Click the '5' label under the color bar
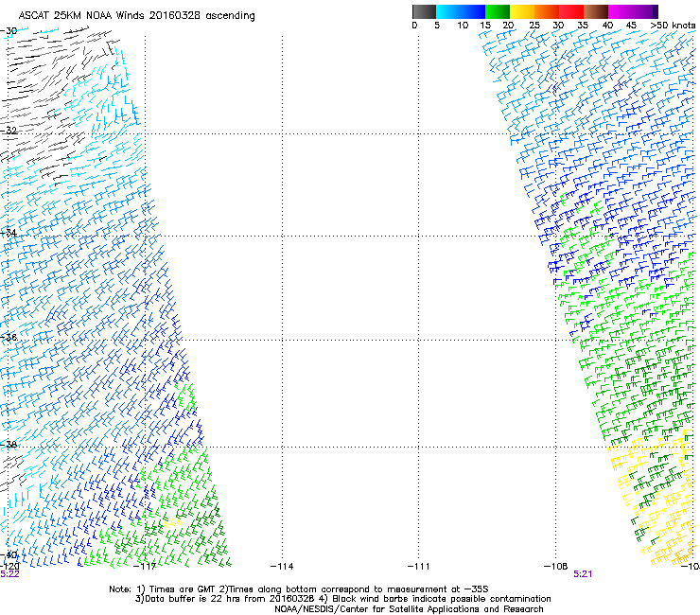The image size is (700, 615). coord(437,26)
